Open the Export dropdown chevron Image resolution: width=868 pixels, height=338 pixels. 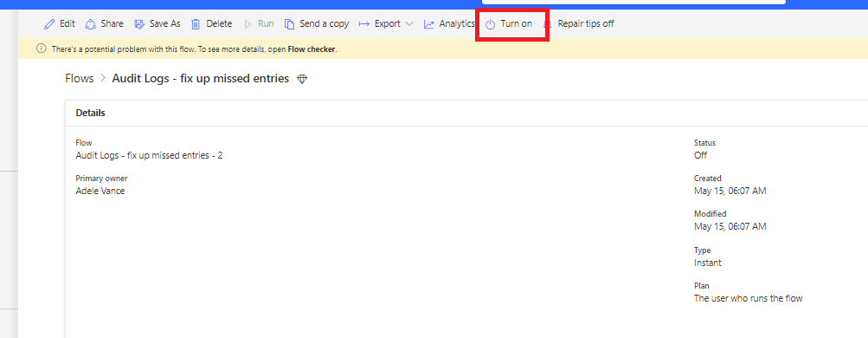click(409, 23)
